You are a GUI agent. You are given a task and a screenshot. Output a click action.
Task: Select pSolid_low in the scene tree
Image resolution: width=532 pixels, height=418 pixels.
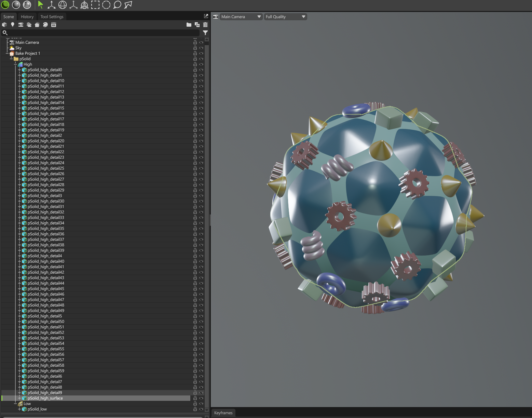tap(37, 409)
